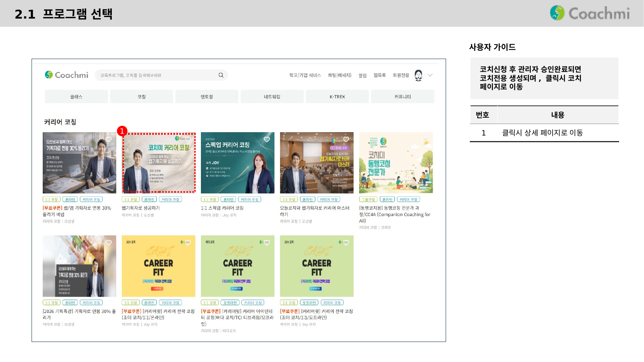Screen dimensions: 644x362
Task: Switch to the 클래스 category tab
Action: pos(77,97)
